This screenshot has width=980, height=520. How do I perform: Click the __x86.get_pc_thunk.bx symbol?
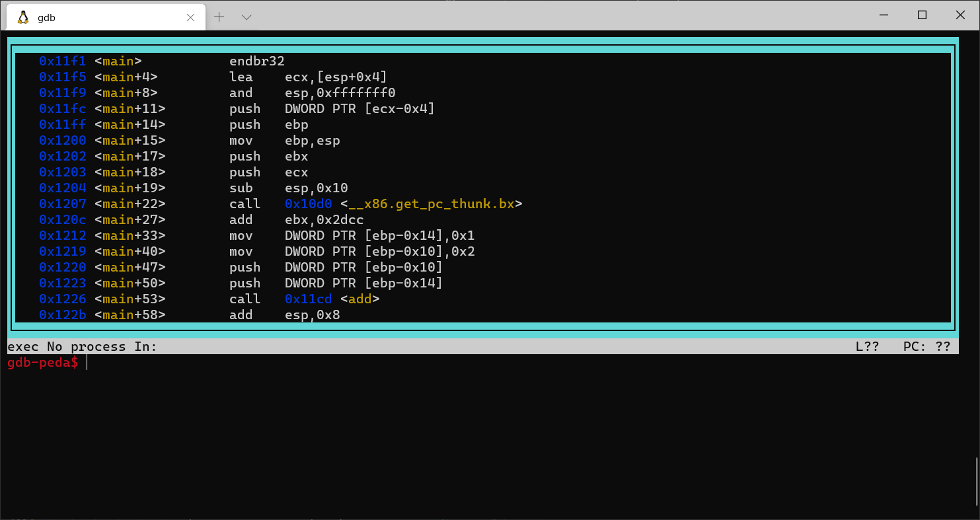click(x=432, y=204)
